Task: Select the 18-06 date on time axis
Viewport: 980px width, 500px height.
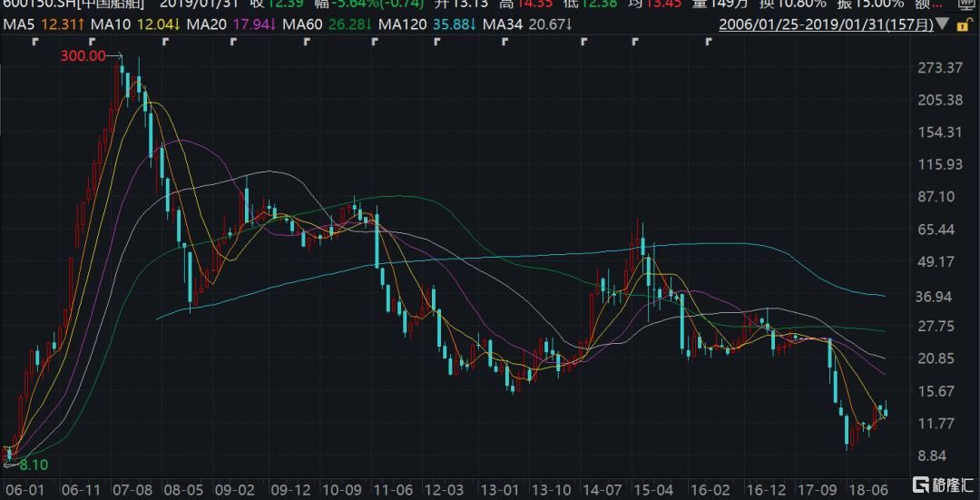Action: coord(869,488)
